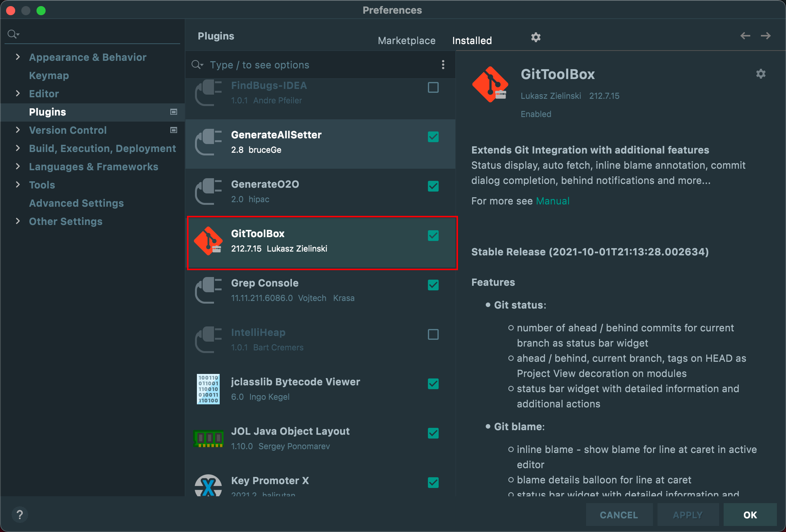The image size is (786, 532).
Task: Click the help question mark button
Action: click(x=20, y=515)
